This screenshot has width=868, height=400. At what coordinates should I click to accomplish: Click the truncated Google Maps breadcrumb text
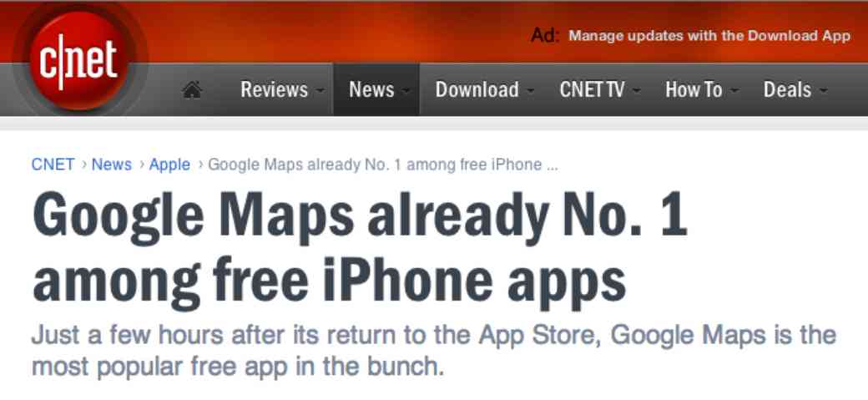pyautogui.click(x=383, y=165)
